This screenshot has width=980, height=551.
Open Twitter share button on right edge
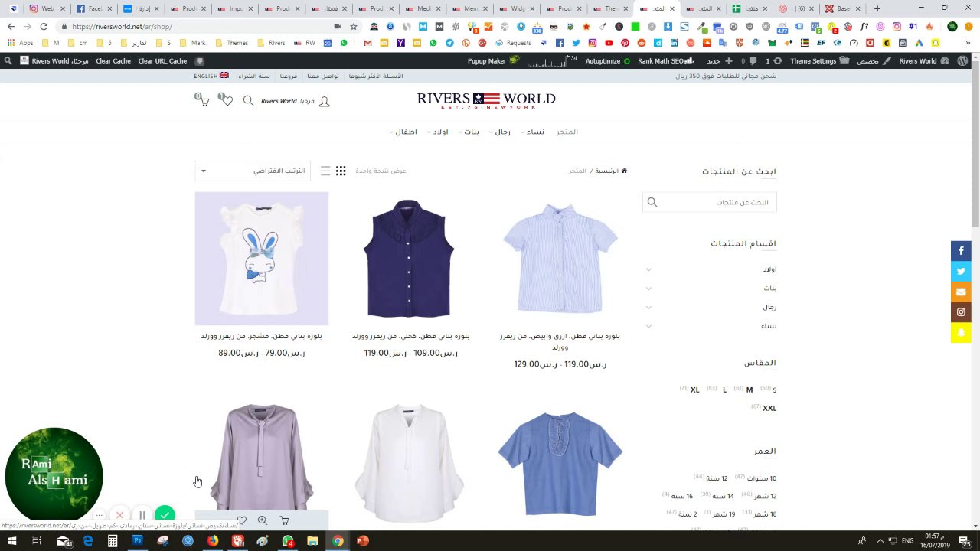click(x=961, y=271)
